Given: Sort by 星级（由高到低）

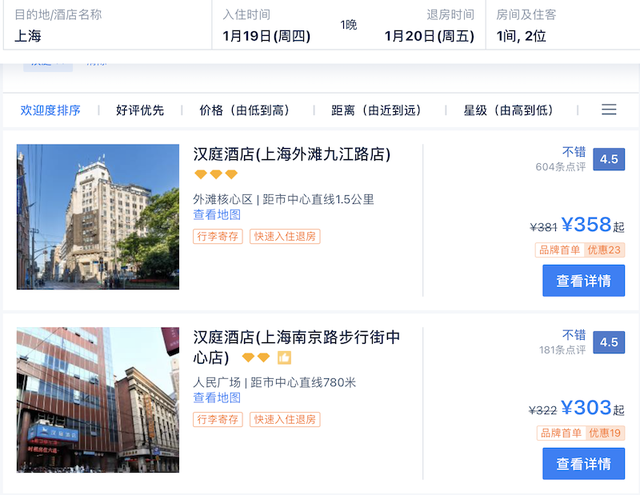Looking at the screenshot, I should [x=508, y=110].
